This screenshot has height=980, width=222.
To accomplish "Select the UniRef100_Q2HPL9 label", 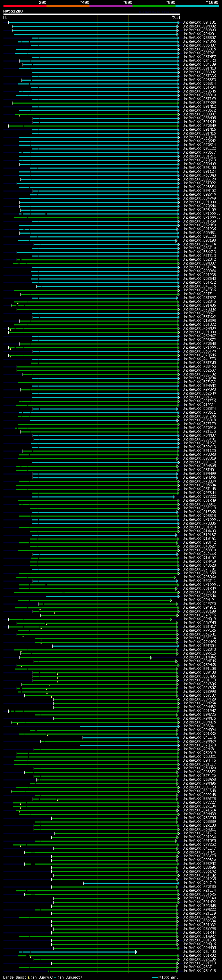I will 199,561.
